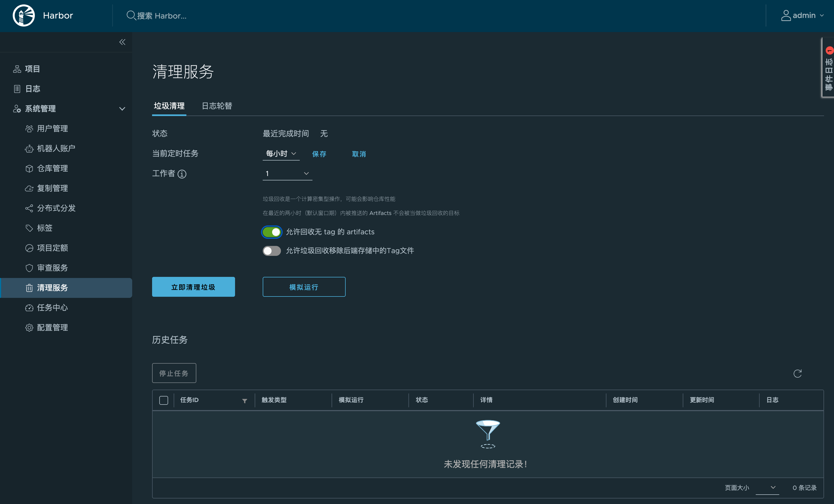Open the admin account dropdown arrow

point(822,15)
